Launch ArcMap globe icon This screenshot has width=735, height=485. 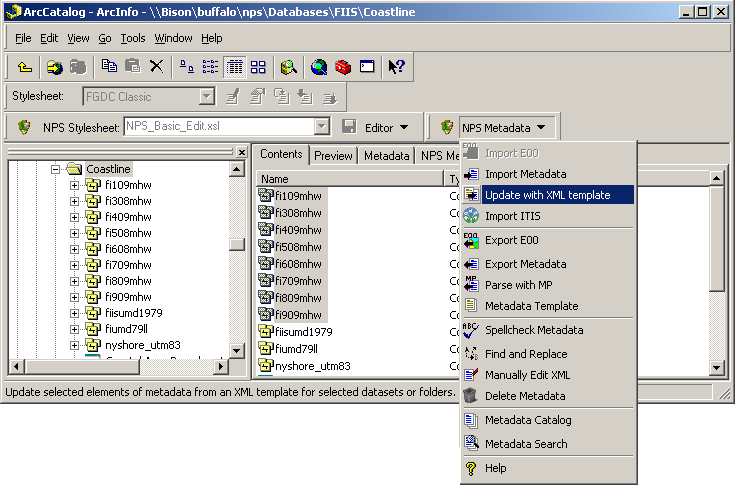point(319,67)
